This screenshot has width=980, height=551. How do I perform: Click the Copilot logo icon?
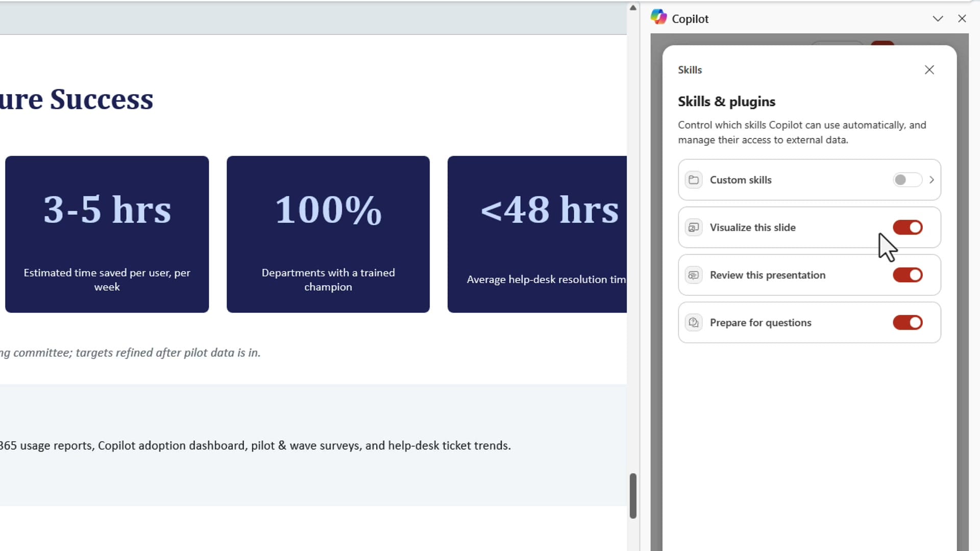[x=658, y=17]
